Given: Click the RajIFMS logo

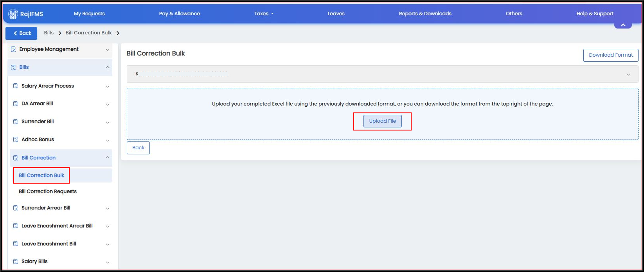Looking at the screenshot, I should pos(26,14).
